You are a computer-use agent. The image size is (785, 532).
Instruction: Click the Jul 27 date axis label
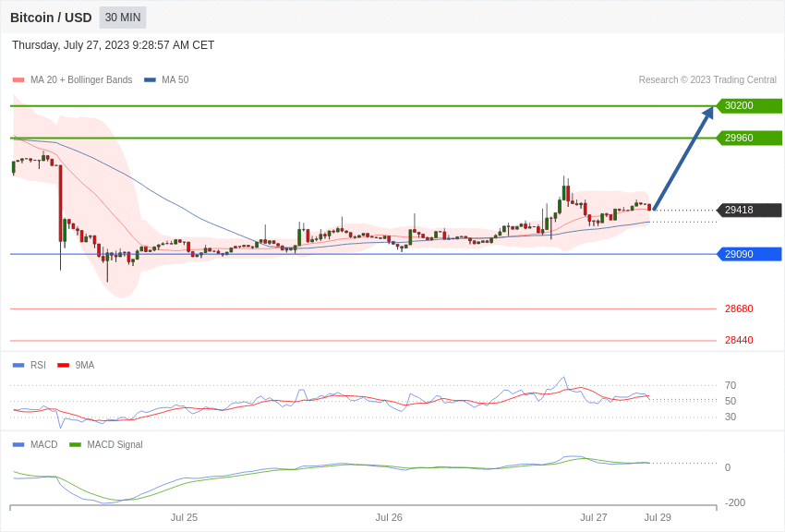tap(593, 517)
